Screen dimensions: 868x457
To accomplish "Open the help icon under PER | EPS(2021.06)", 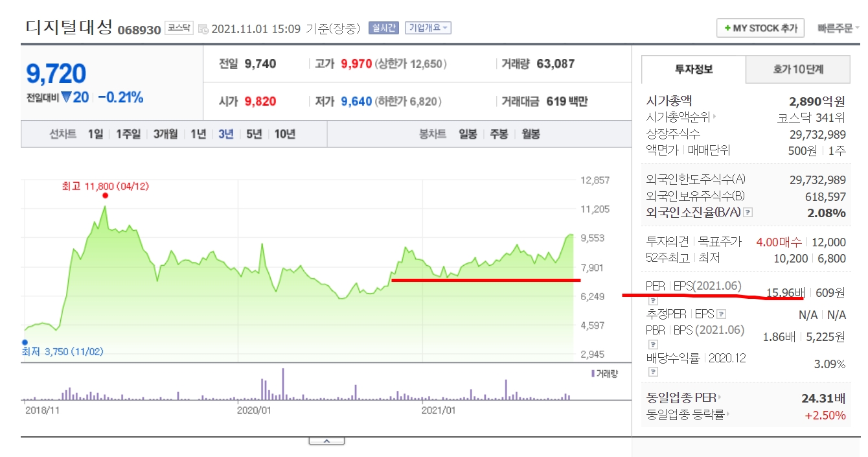I will tap(653, 300).
